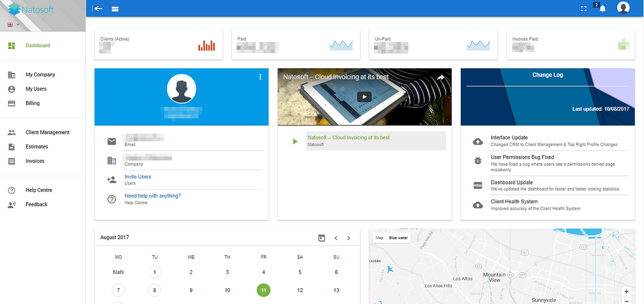Play the Natosoft video
This screenshot has height=304, width=644.
pos(364,97)
